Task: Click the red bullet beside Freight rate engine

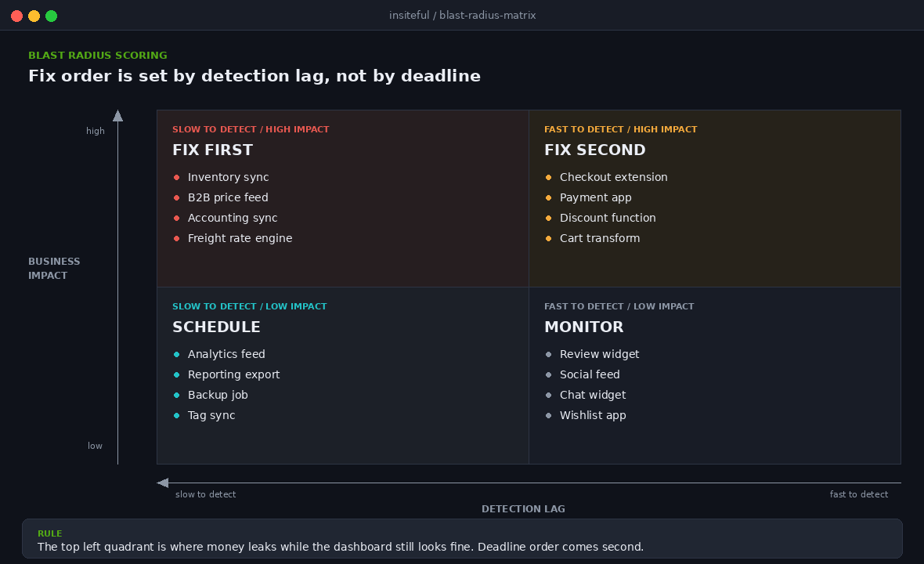Action: (x=177, y=239)
